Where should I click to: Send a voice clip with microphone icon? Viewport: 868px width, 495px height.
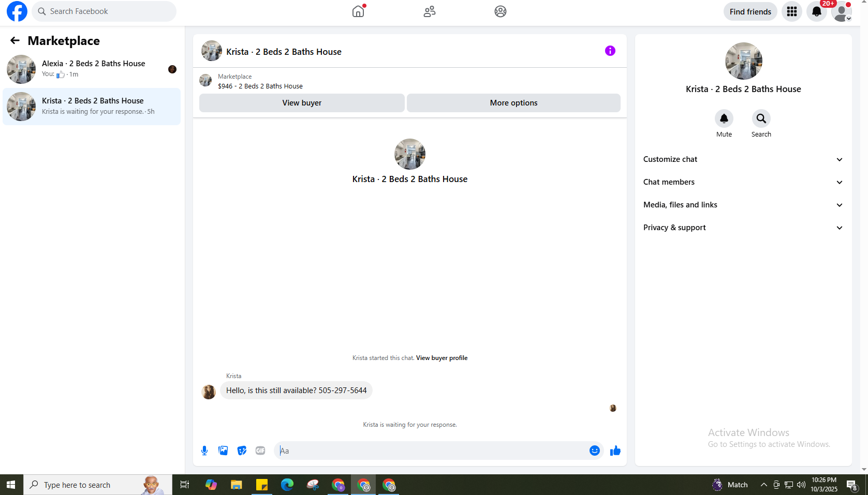click(x=204, y=451)
